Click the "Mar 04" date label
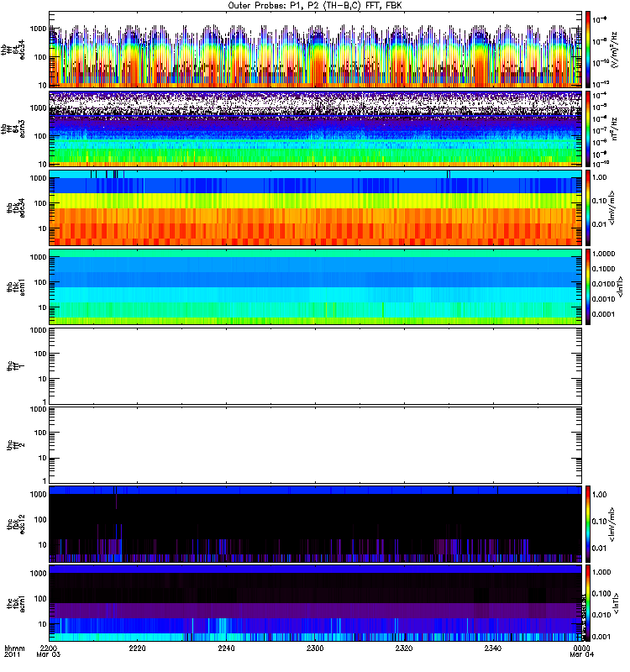The height and width of the screenshot is (672, 630). (x=581, y=654)
